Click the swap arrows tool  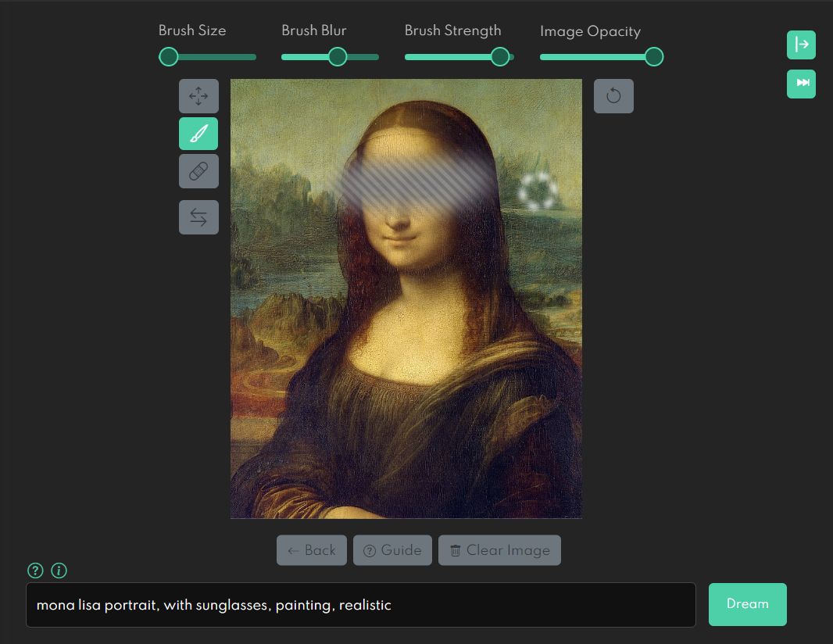198,216
